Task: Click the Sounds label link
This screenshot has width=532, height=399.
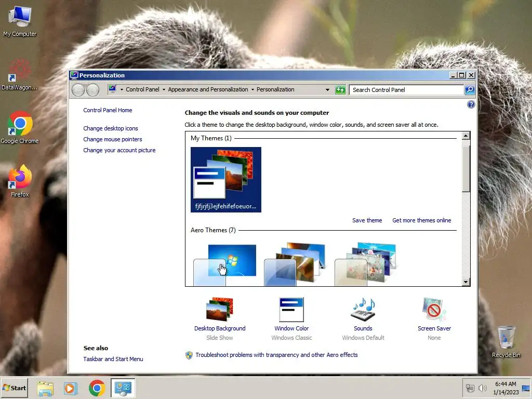Action: tap(363, 328)
